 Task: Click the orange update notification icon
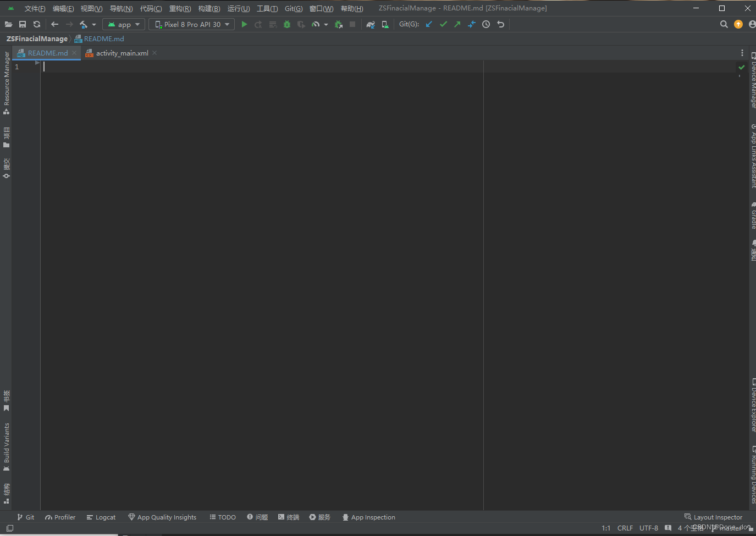click(x=738, y=24)
